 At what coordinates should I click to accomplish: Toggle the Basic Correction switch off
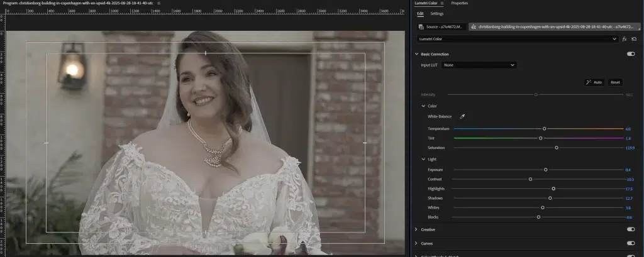630,54
